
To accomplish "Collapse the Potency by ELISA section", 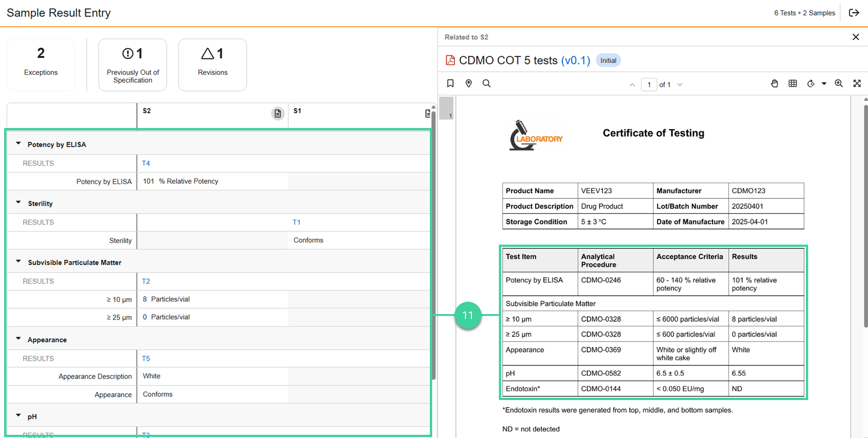I will click(x=18, y=144).
